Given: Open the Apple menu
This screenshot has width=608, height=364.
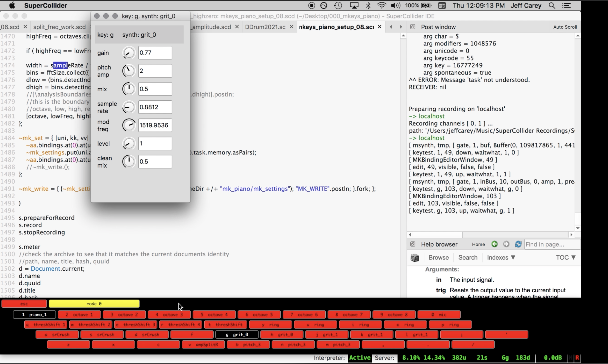Looking at the screenshot, I should coord(12,5).
